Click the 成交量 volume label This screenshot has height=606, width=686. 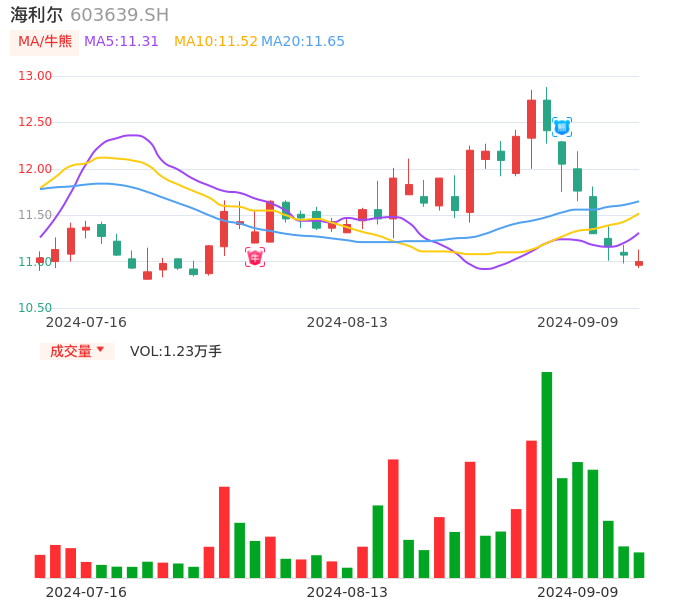70,351
